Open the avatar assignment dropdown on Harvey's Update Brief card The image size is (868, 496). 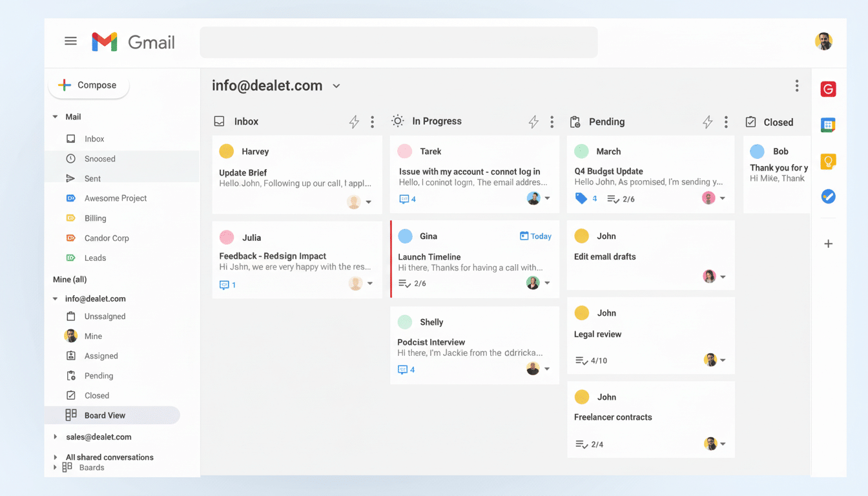click(369, 202)
